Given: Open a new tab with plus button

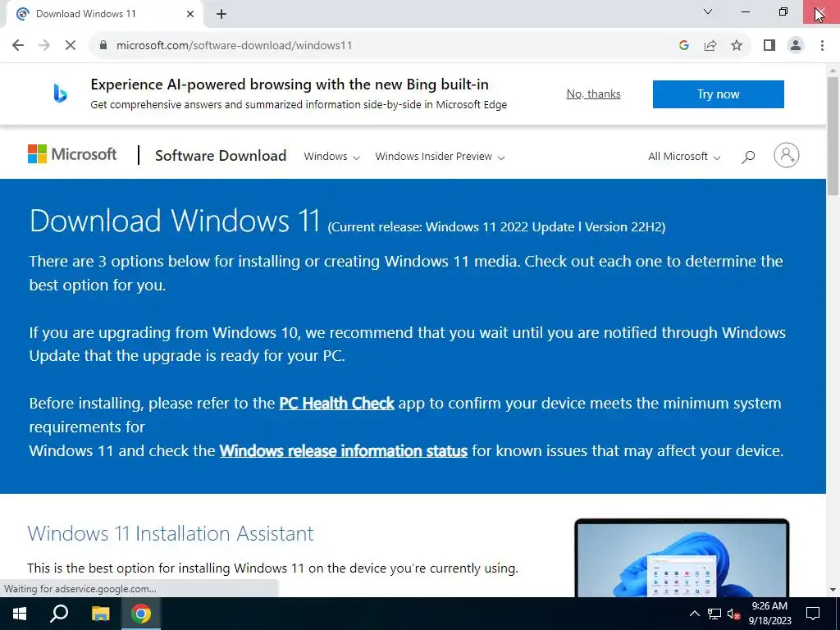Looking at the screenshot, I should 221,14.
